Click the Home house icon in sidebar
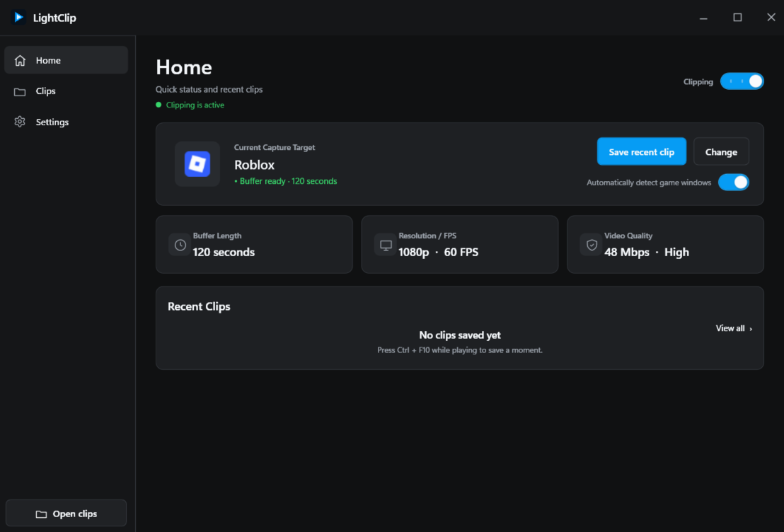This screenshot has width=784, height=532. (x=20, y=61)
